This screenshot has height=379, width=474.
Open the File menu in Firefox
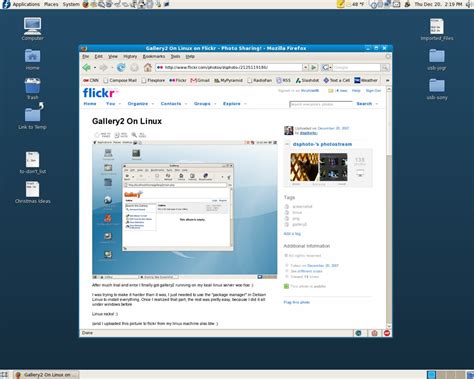(x=86, y=57)
